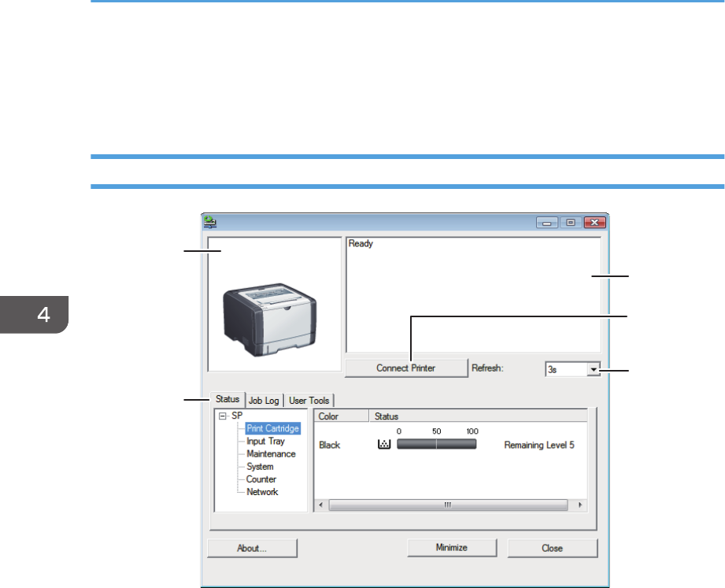Click the scroll right arrow
This screenshot has height=588, width=725.
580,505
